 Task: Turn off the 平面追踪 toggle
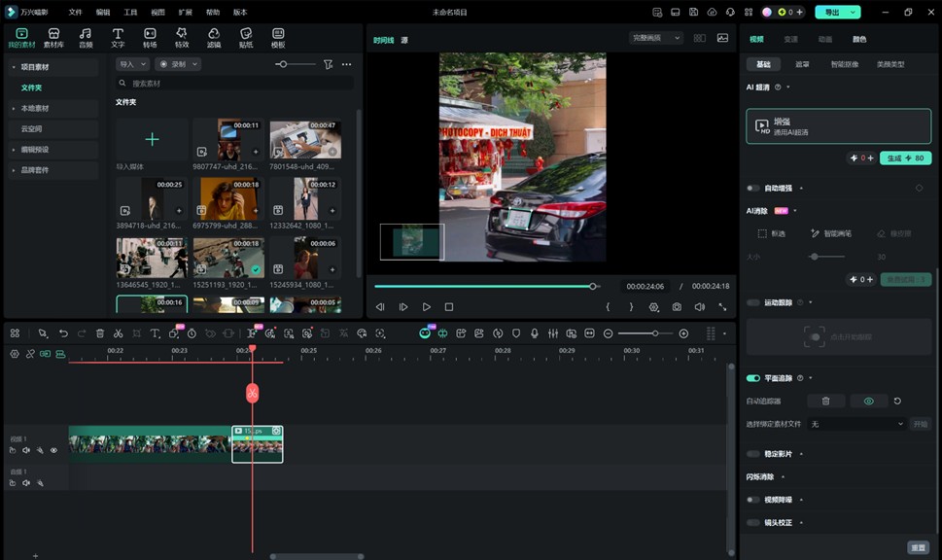[753, 378]
